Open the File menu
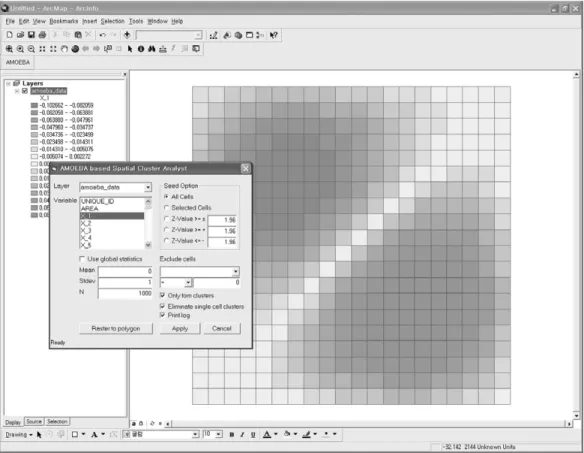 (x=10, y=21)
